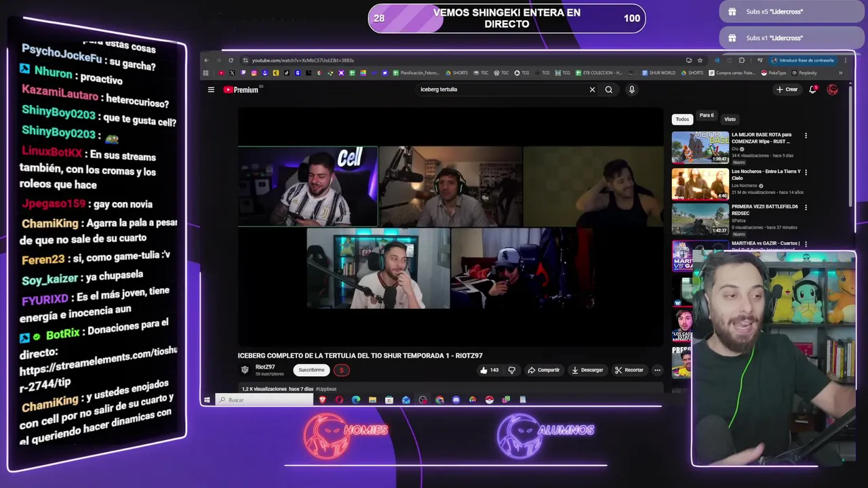This screenshot has height=488, width=868.
Task: Select the 'Visto' filter chip
Action: (x=730, y=119)
